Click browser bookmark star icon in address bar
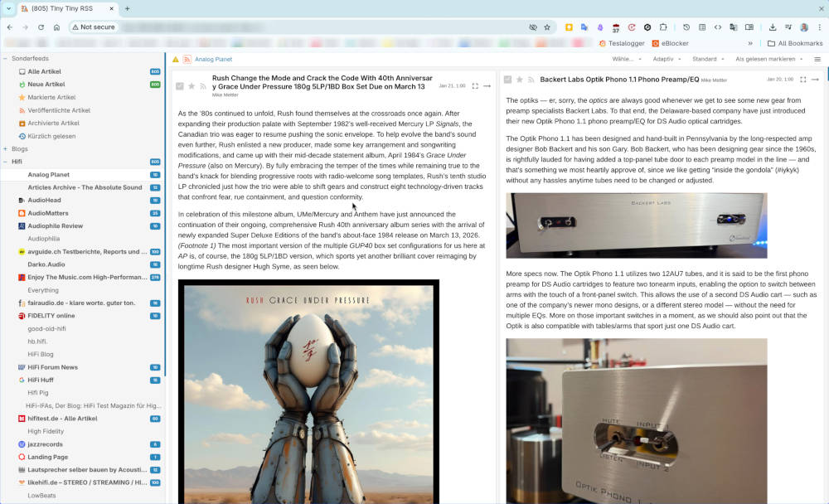829x504 pixels. click(547, 27)
